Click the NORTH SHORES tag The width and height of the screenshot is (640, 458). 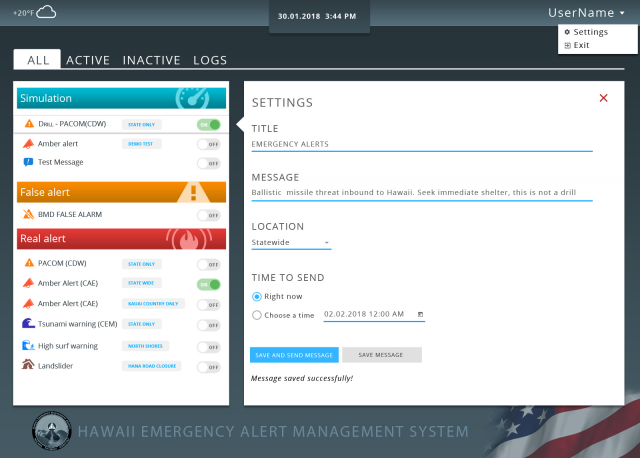click(145, 346)
